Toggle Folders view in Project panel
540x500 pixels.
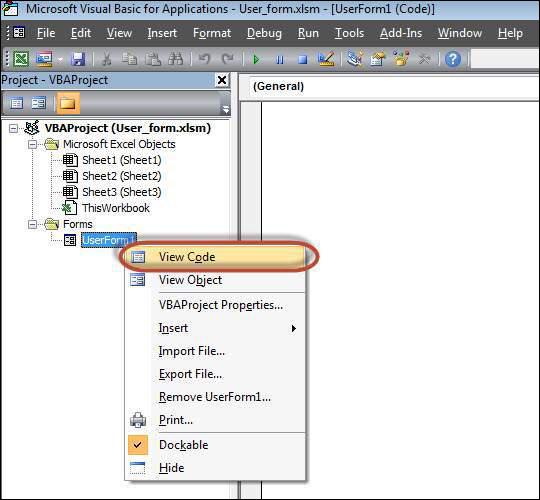(68, 103)
